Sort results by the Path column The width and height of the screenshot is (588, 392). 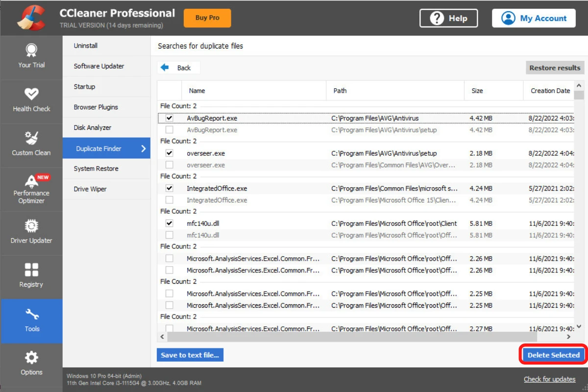pos(395,91)
